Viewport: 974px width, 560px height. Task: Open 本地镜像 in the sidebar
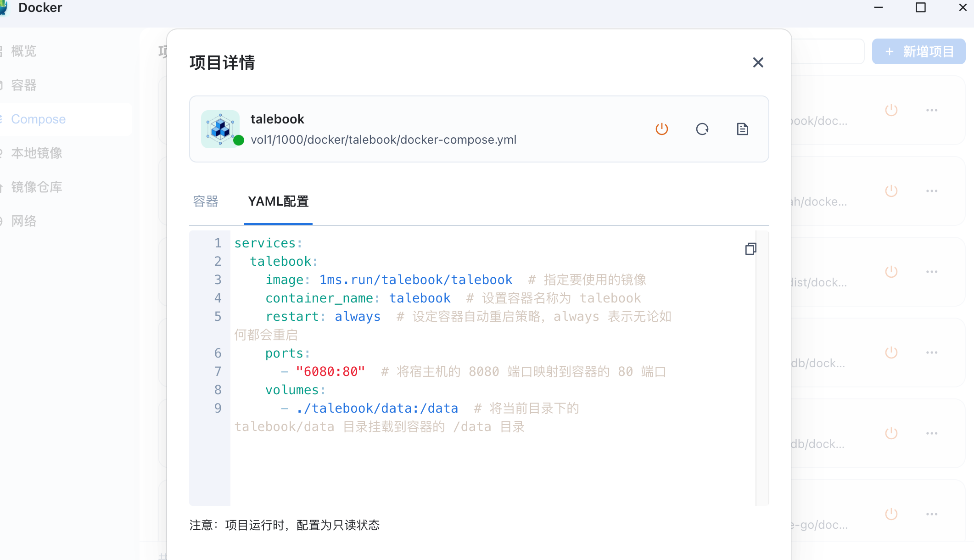[36, 153]
